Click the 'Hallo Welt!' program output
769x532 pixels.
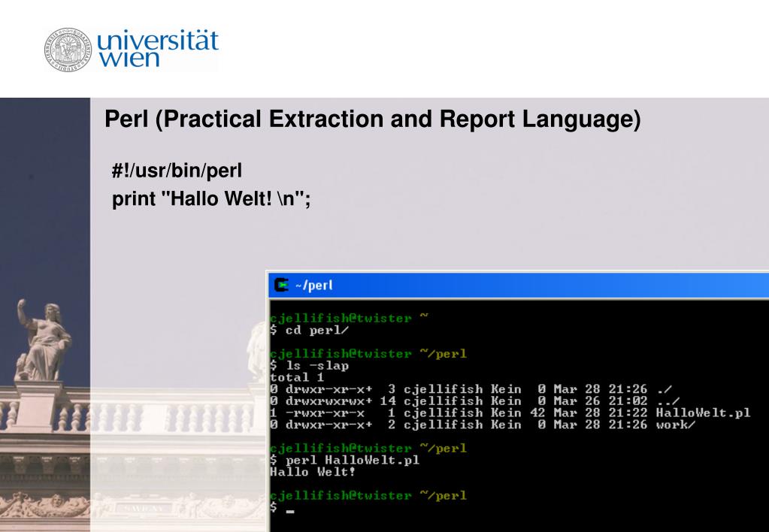click(x=313, y=472)
